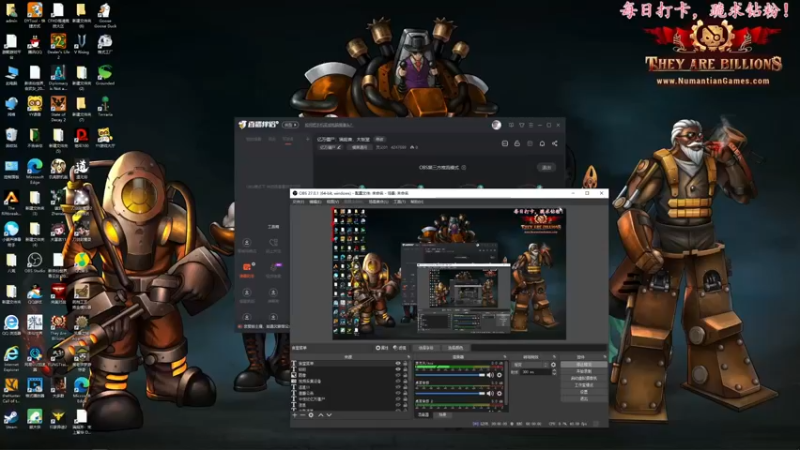Open dropdown pill beside companion logo
Screen dimensions: 800x450
tap(290, 125)
